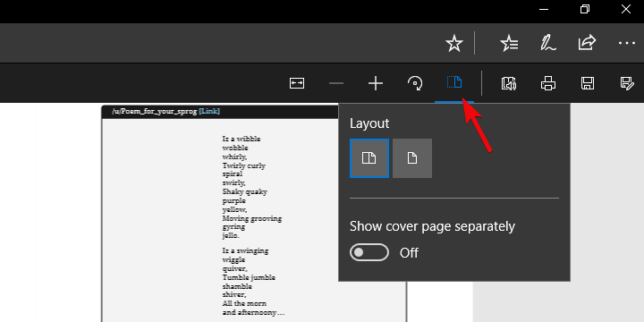The image size is (644, 322).
Task: Rotate the PDF page icon
Action: 415,83
